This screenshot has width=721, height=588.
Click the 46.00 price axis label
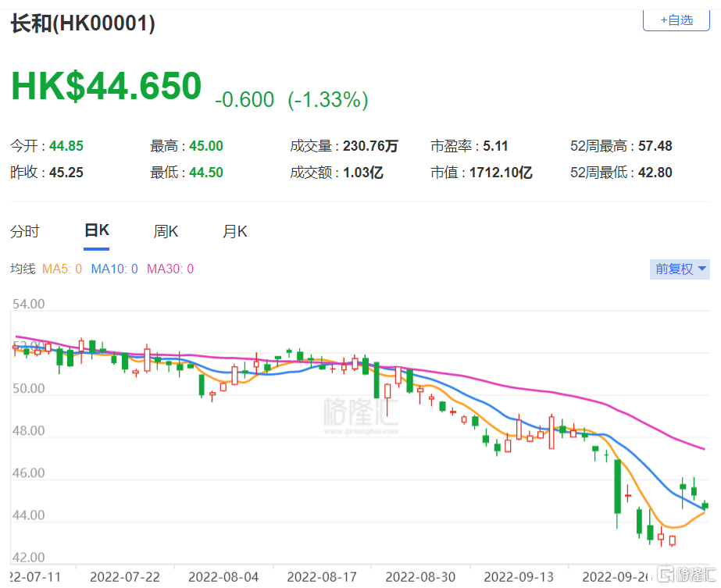click(28, 473)
